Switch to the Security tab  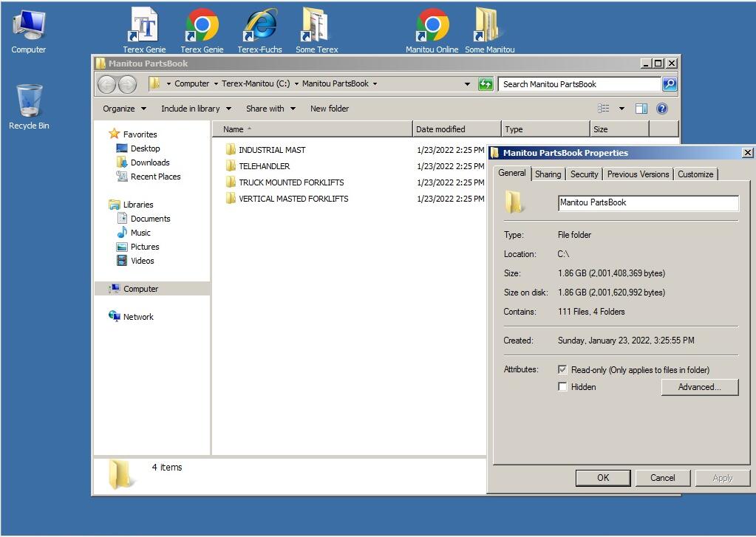(584, 174)
